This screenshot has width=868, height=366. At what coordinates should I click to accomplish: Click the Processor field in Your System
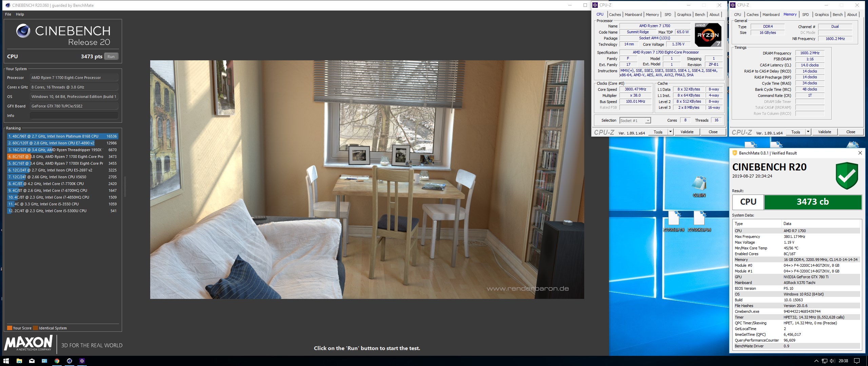[74, 78]
